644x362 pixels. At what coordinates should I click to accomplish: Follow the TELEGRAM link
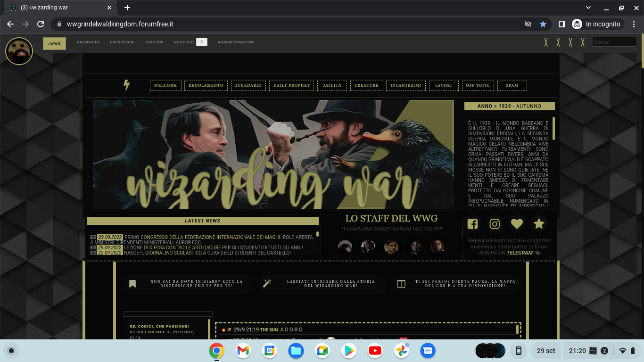point(520,253)
